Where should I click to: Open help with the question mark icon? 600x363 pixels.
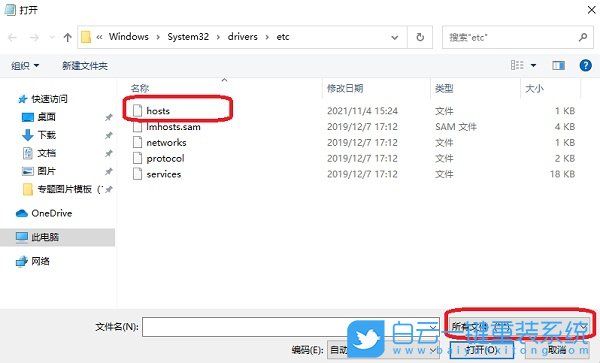point(585,66)
